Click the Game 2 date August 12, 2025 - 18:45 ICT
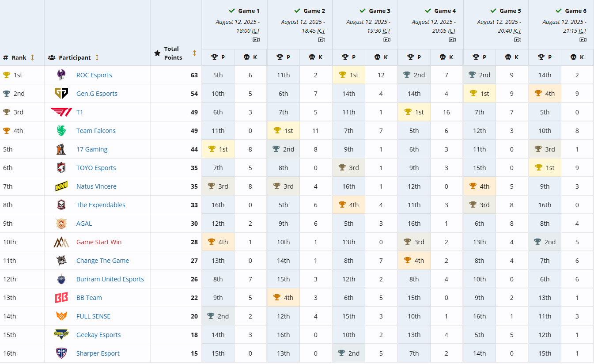This screenshot has height=364, width=594. coord(303,26)
